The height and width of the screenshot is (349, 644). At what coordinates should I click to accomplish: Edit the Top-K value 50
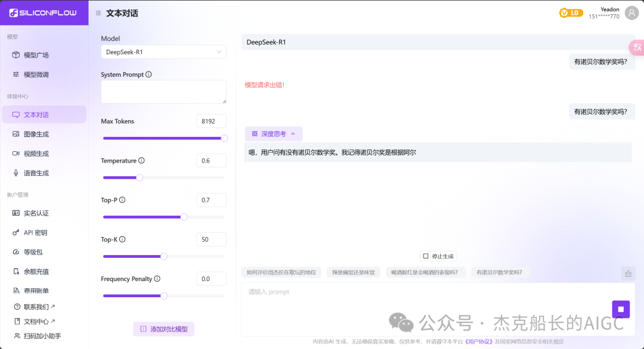[211, 239]
